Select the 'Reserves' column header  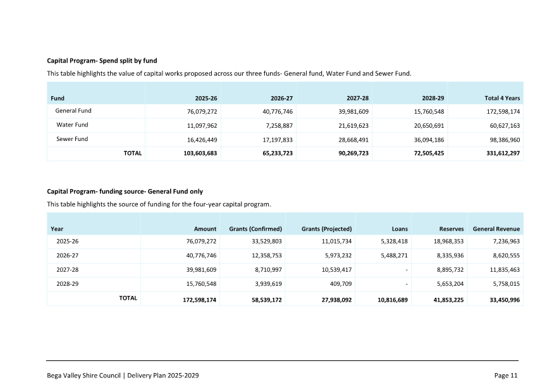[x=452, y=229]
